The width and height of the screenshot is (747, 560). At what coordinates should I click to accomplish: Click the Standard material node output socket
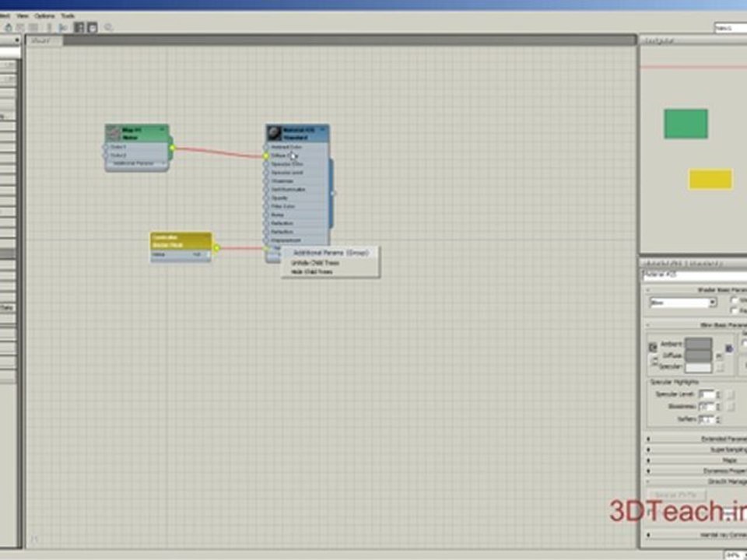tap(333, 194)
